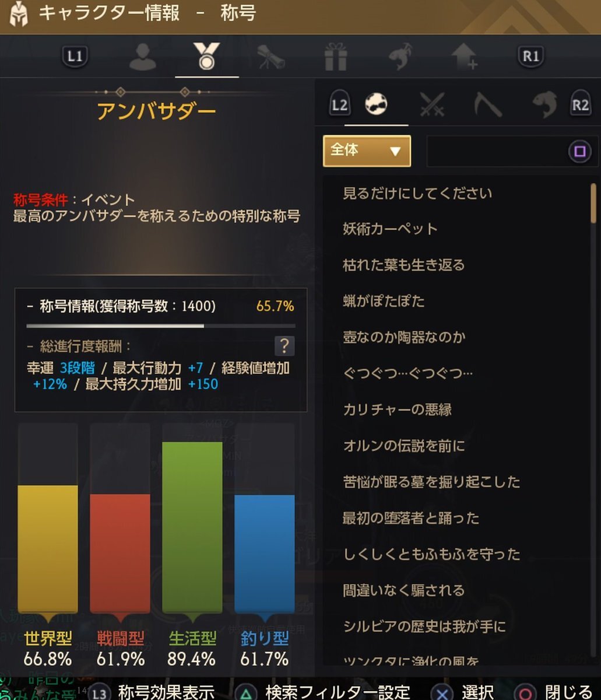Click the 検索フィルター設定 triangle button
The width and height of the screenshot is (601, 700).
click(324, 692)
